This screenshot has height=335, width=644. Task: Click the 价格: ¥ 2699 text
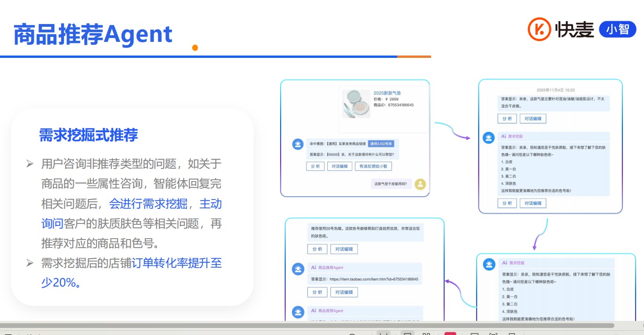click(x=386, y=99)
